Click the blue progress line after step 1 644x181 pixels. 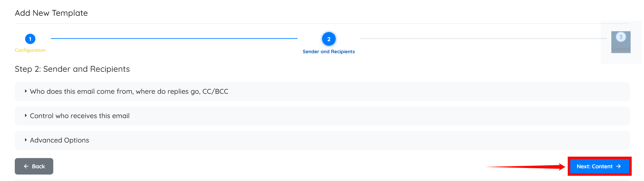click(x=174, y=38)
